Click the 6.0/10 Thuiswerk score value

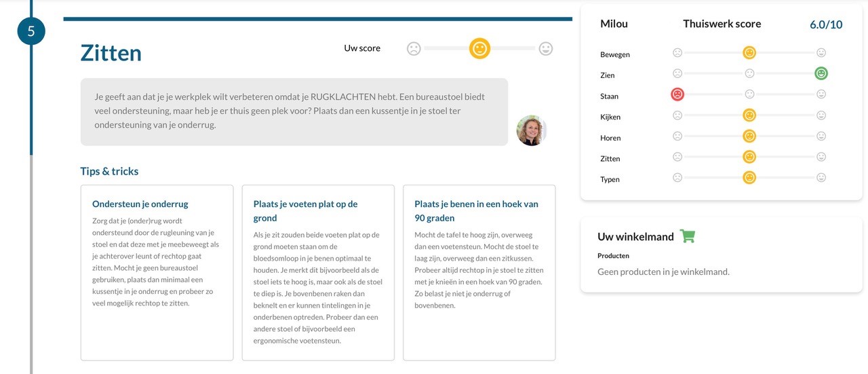point(826,24)
